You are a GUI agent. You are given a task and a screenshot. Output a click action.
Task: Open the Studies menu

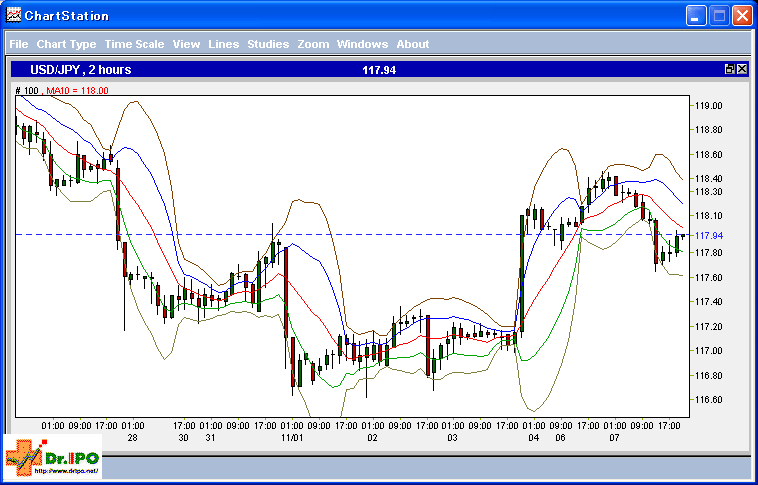[268, 44]
